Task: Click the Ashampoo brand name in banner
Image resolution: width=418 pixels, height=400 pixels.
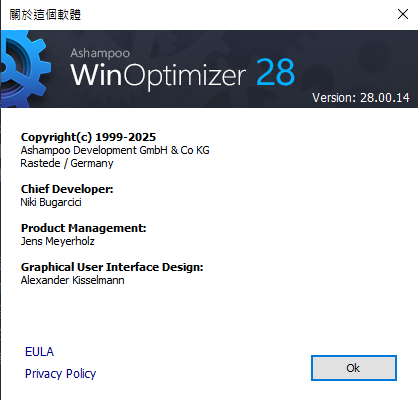Action: tap(100, 53)
